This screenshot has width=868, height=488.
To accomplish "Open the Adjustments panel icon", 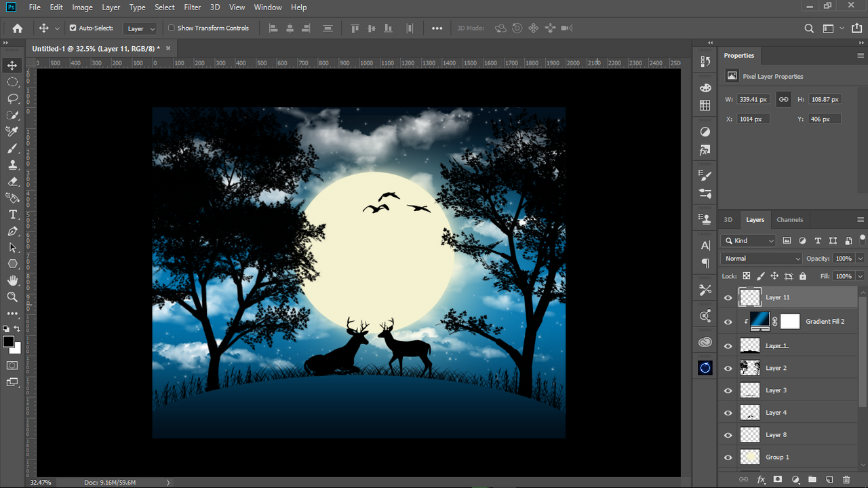I will 705,132.
